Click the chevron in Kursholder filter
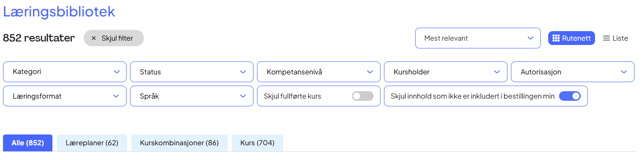Image resolution: width=644 pixels, height=160 pixels. tap(497, 72)
